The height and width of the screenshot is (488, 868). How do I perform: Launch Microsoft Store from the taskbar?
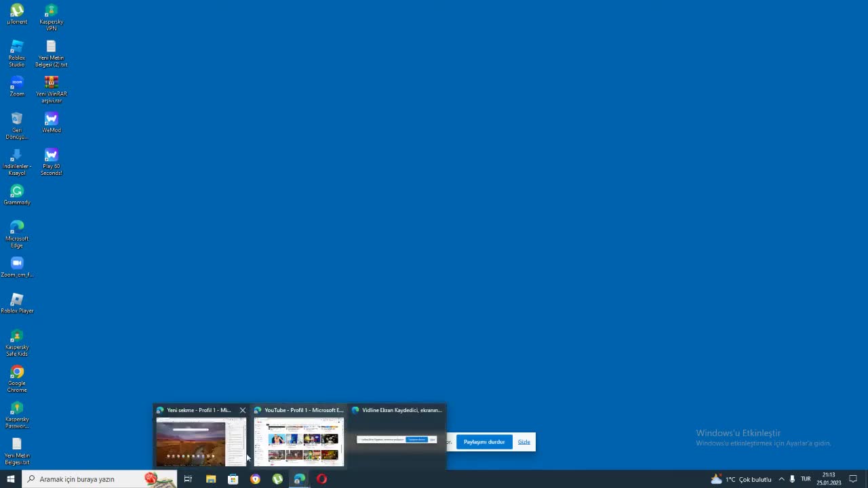click(233, 479)
